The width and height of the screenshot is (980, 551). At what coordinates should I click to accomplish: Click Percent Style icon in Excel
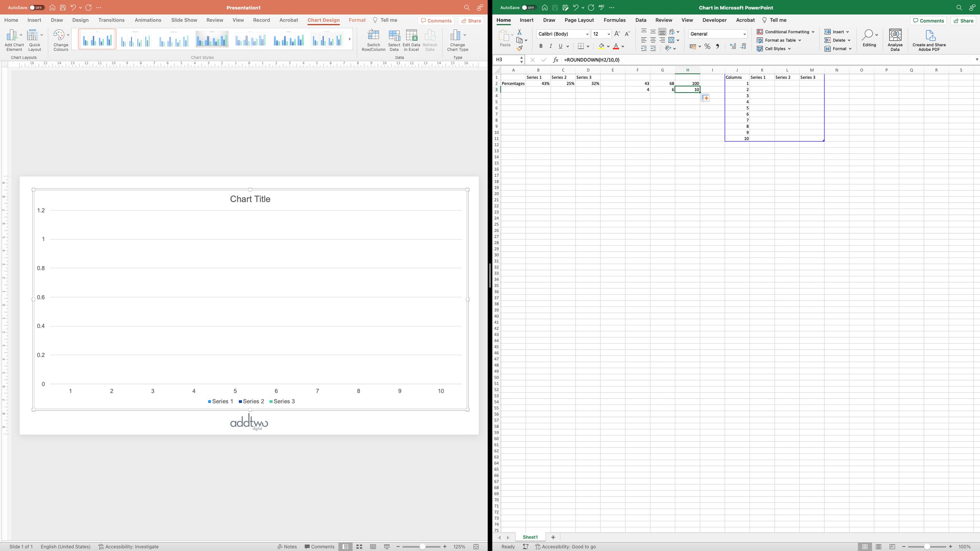click(707, 46)
